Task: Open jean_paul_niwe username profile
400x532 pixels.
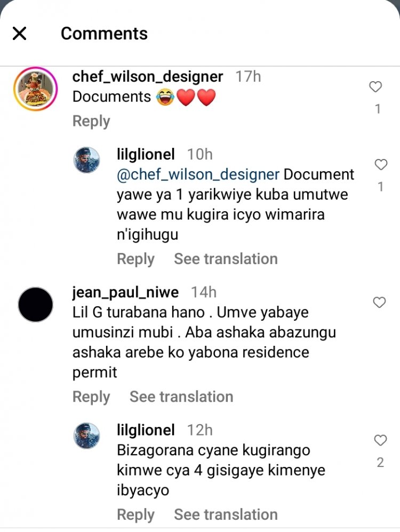Action: coord(125,292)
